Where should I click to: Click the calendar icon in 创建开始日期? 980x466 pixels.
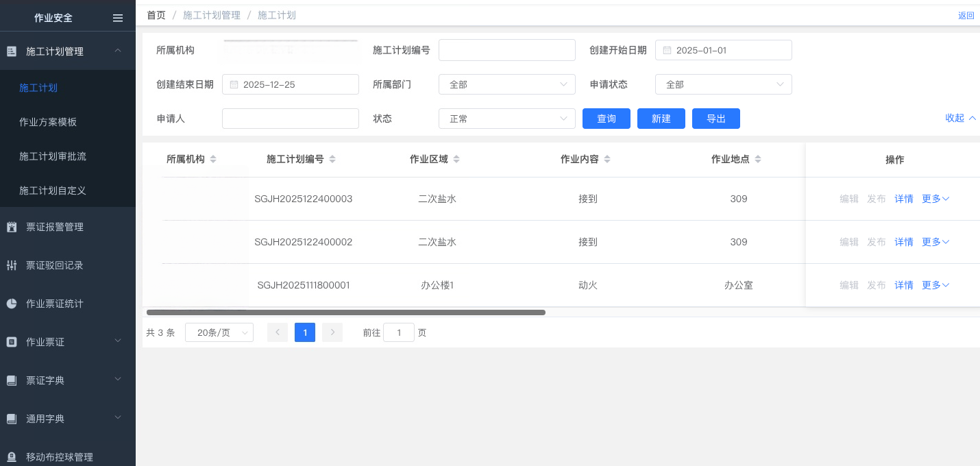(x=667, y=50)
